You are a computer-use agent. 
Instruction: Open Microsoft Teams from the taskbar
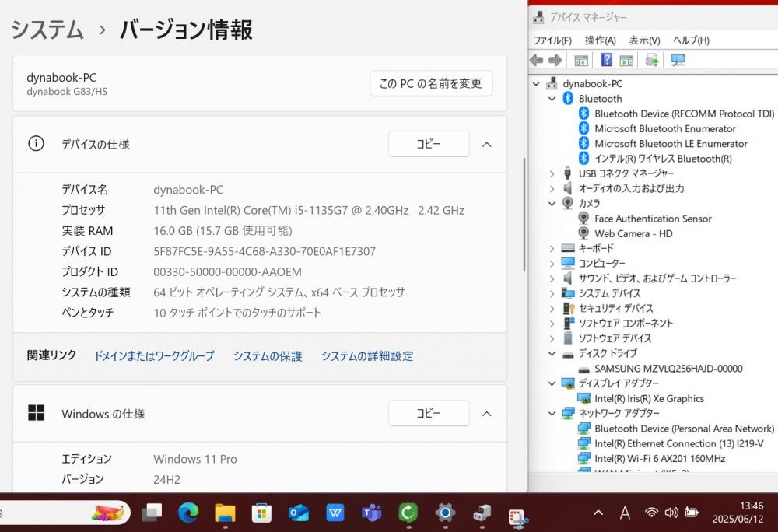[x=372, y=513]
